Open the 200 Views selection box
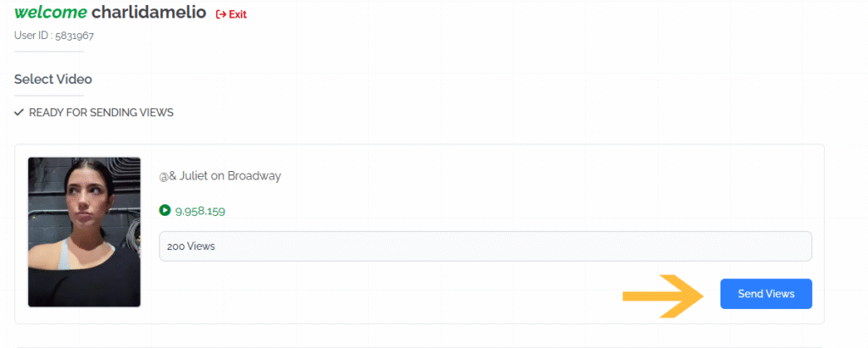This screenshot has height=348, width=868. [486, 246]
